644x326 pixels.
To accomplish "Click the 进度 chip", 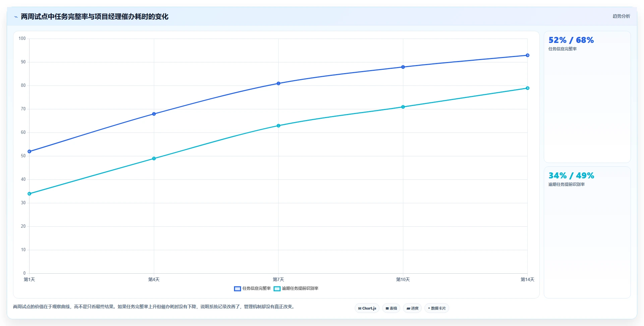I will [x=412, y=308].
